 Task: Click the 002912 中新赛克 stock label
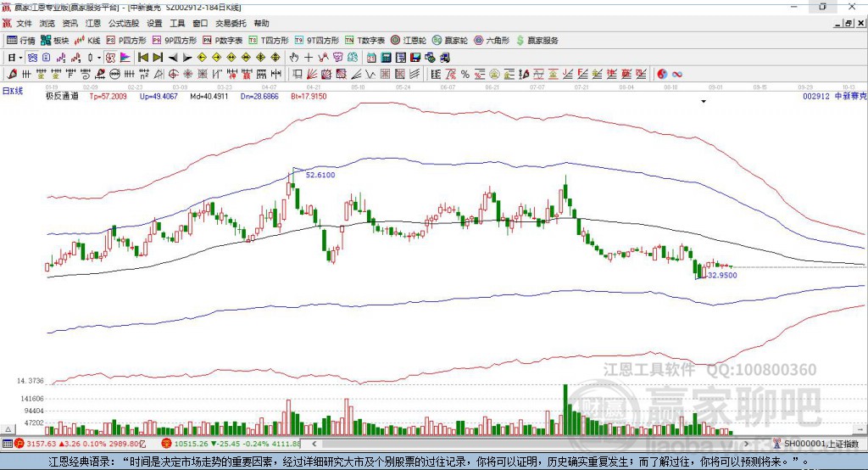pyautogui.click(x=834, y=96)
